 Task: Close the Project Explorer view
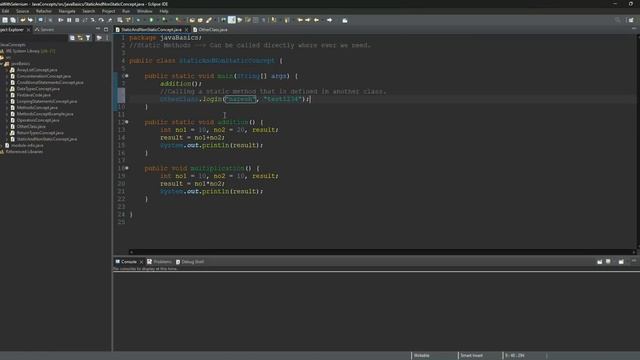point(29,30)
